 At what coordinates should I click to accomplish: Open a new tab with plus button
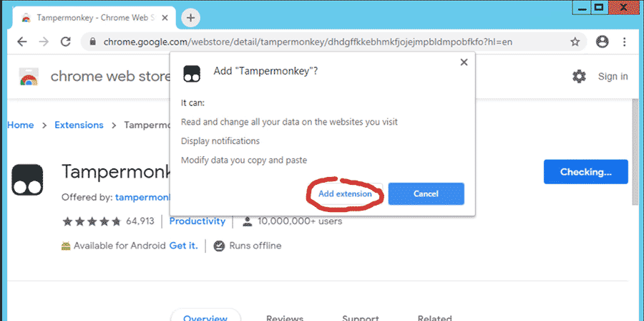coord(190,18)
